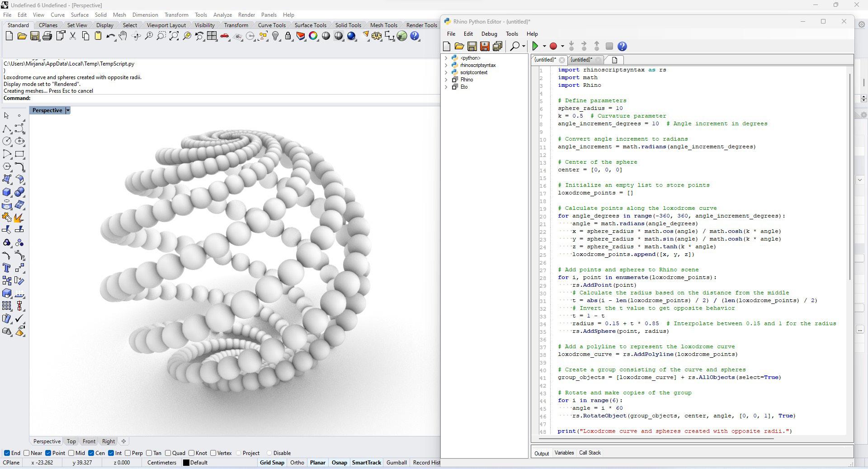The width and height of the screenshot is (868, 469).
Task: Open the Debug menu in Python Editor
Action: click(489, 34)
